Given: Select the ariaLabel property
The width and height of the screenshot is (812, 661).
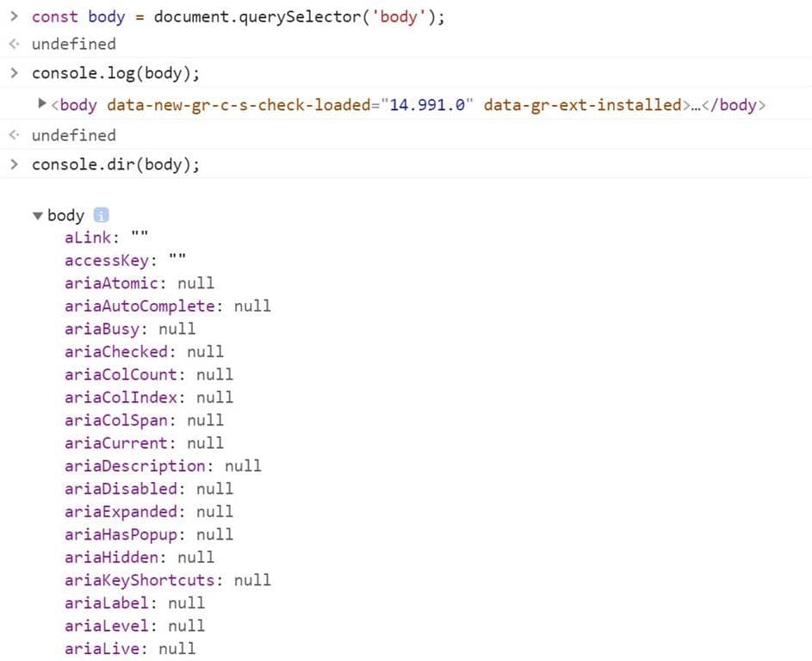Looking at the screenshot, I should tap(134, 602).
